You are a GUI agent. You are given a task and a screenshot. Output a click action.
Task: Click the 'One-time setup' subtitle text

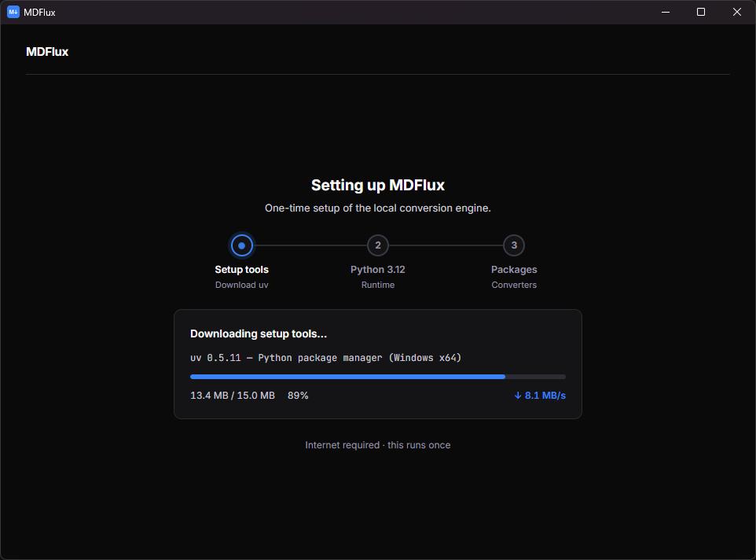[x=378, y=208]
